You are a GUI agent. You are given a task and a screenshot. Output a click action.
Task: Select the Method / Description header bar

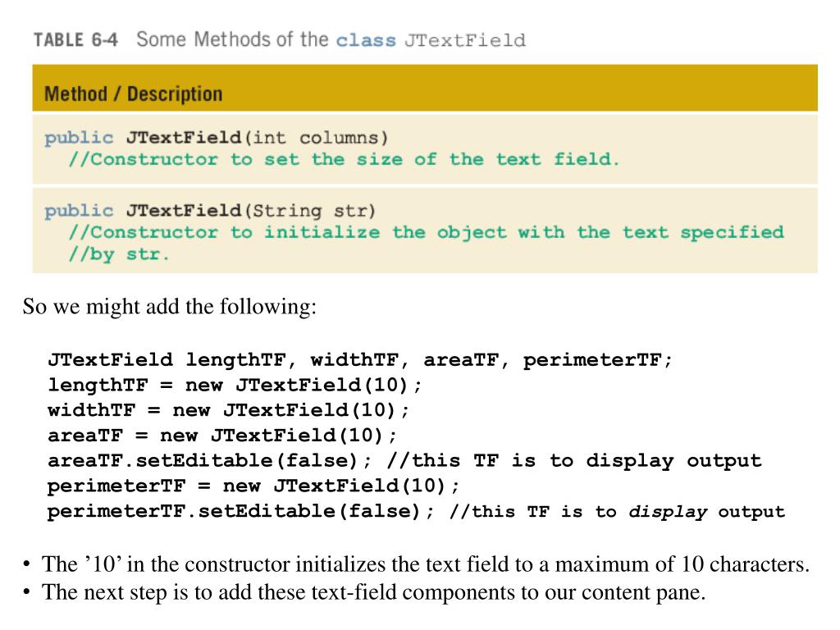[425, 88]
